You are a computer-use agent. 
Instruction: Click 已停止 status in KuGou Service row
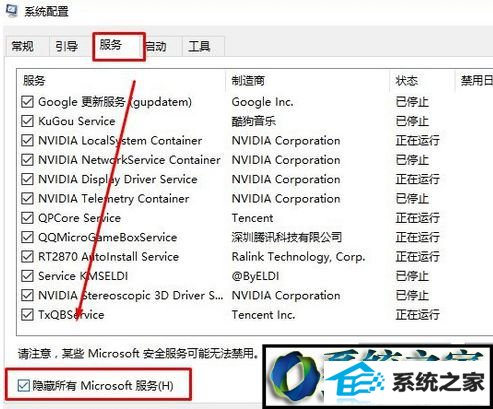click(x=412, y=121)
